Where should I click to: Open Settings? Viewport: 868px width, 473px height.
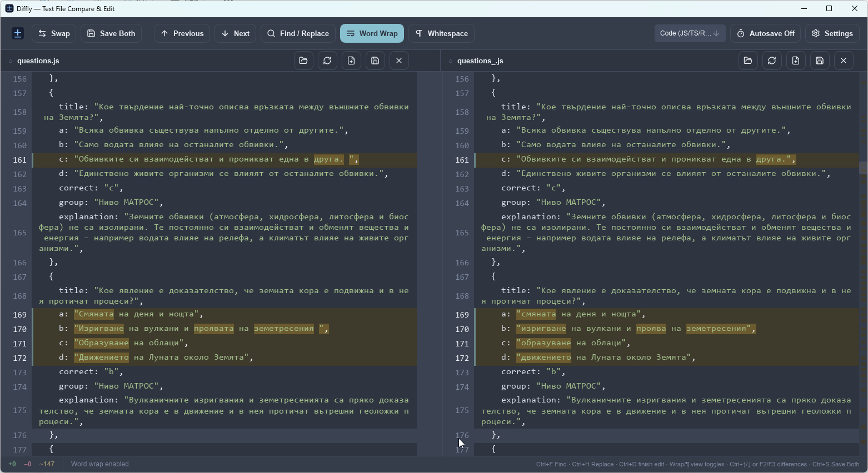(x=832, y=33)
